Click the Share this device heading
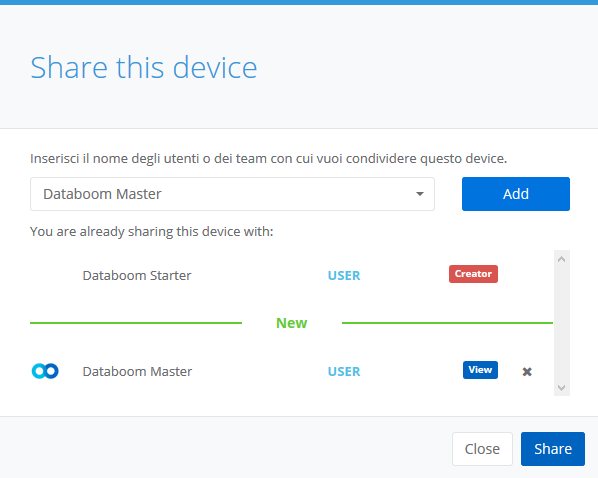The height and width of the screenshot is (478, 598). point(144,68)
